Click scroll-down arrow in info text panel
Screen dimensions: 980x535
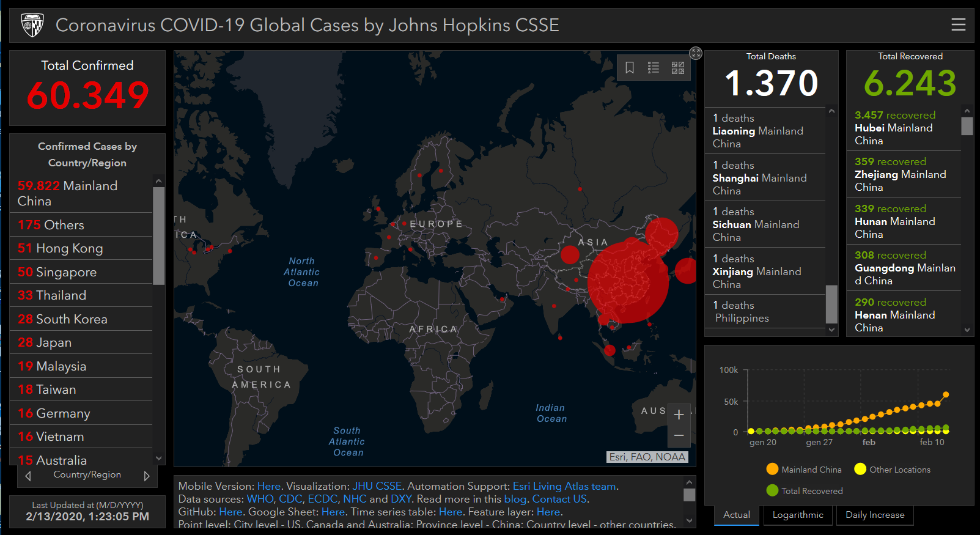pos(690,521)
